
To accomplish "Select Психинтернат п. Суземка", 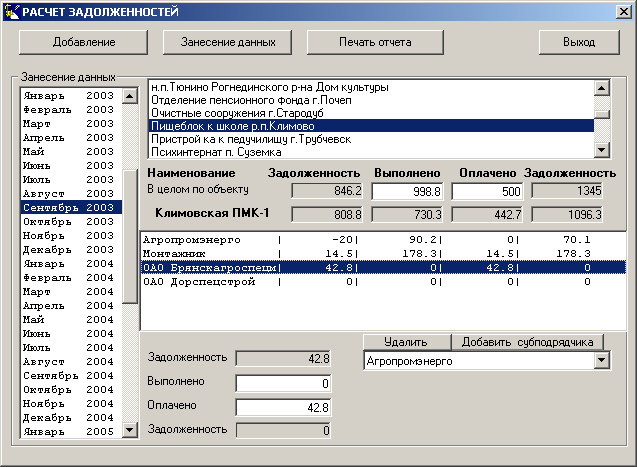I will [371, 152].
